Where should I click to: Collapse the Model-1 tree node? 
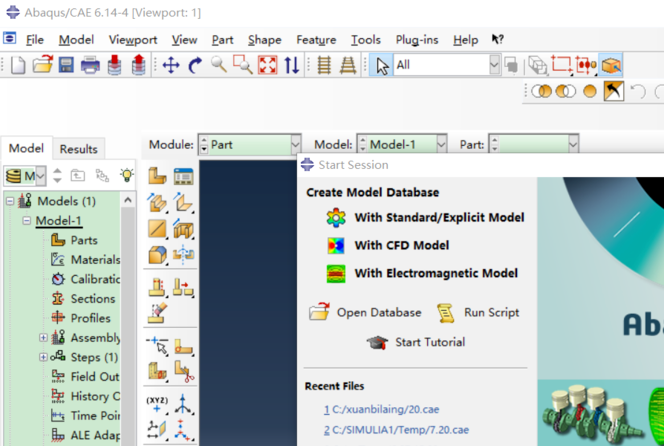pyautogui.click(x=27, y=221)
